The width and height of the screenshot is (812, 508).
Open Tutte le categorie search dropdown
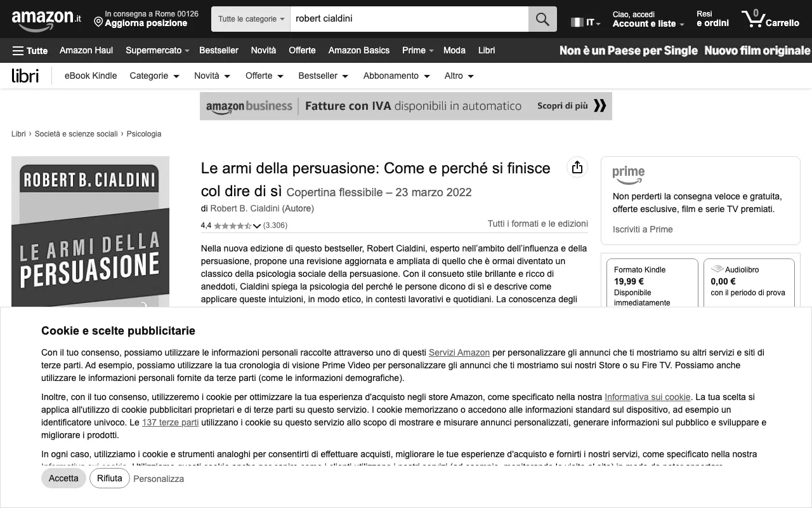click(251, 19)
